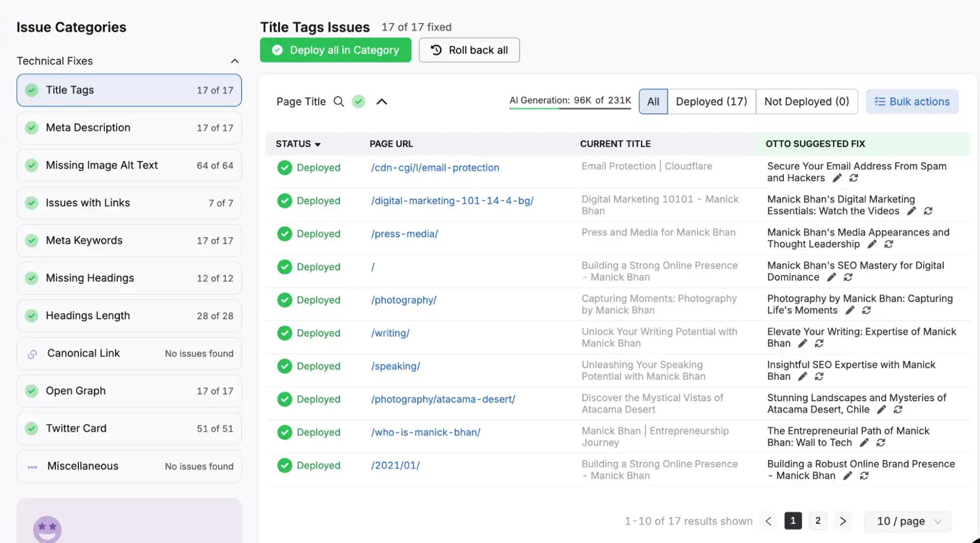
Task: Select the Not Deployed (0) tab
Action: [806, 102]
